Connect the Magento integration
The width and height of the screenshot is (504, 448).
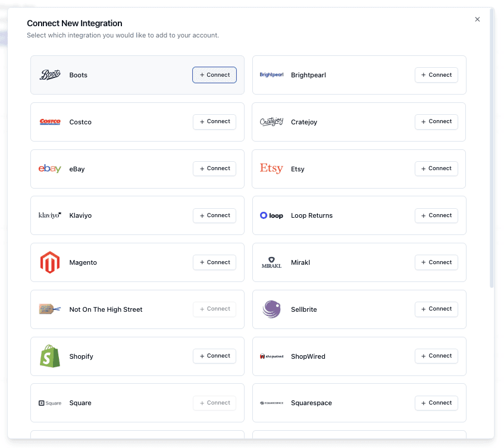click(214, 262)
